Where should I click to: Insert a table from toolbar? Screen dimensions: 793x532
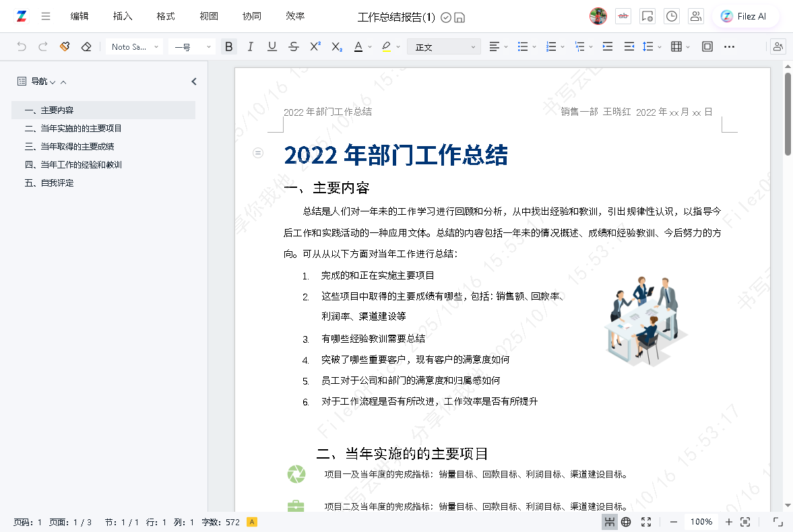tap(676, 46)
